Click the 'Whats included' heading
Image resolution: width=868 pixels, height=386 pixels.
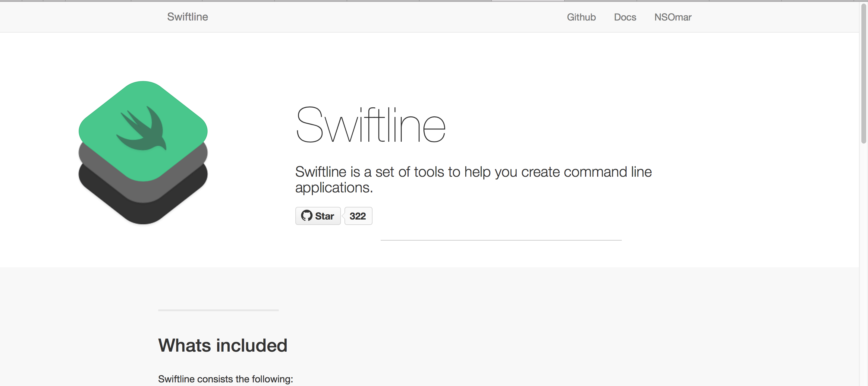point(223,346)
